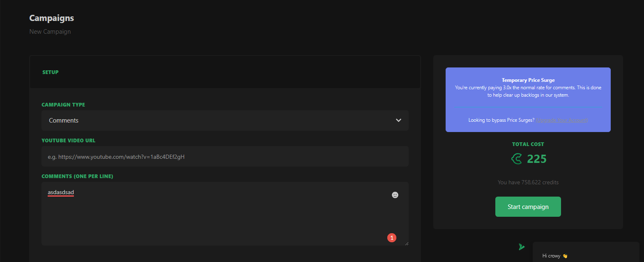Click the 758,622 credits balance text

[528, 182]
